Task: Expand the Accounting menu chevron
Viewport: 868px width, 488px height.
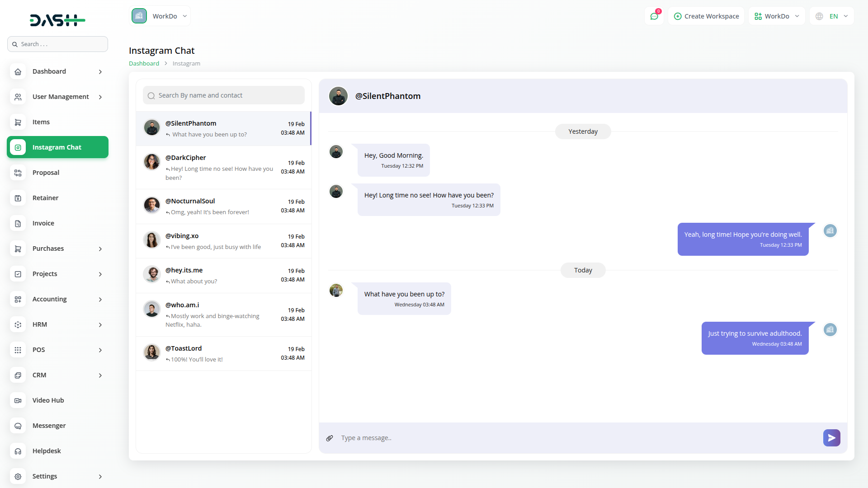Action: click(100, 299)
